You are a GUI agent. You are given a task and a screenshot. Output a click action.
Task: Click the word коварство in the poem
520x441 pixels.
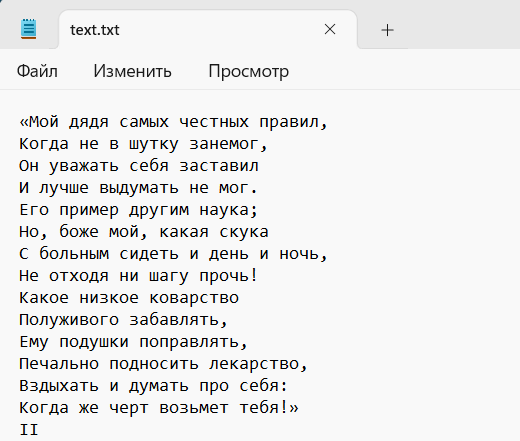(194, 298)
